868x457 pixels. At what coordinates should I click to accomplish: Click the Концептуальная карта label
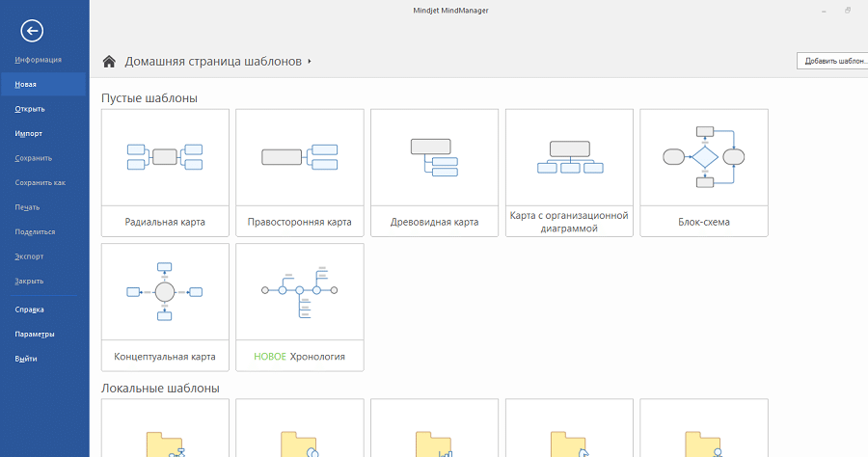click(165, 357)
